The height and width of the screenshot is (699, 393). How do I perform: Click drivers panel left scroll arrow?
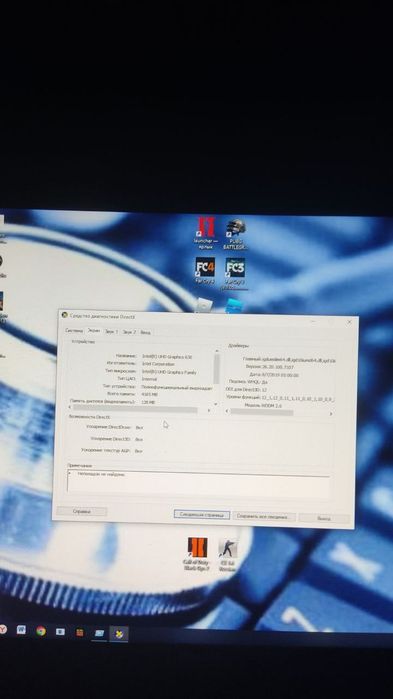pyautogui.click(x=227, y=411)
